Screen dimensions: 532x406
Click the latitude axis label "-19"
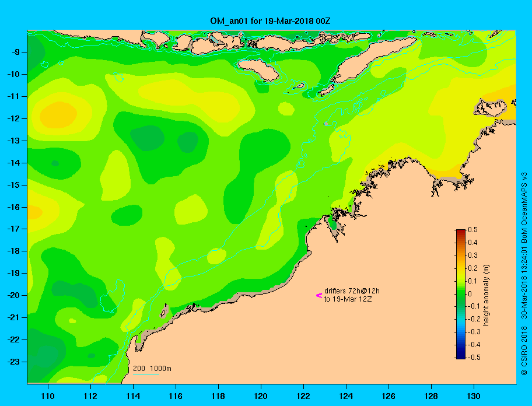point(13,273)
